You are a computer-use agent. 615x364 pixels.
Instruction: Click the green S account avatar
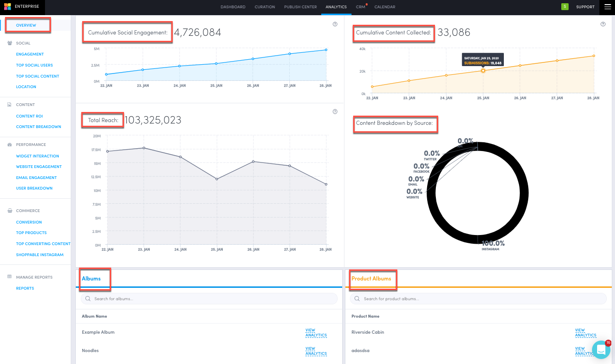click(x=564, y=7)
